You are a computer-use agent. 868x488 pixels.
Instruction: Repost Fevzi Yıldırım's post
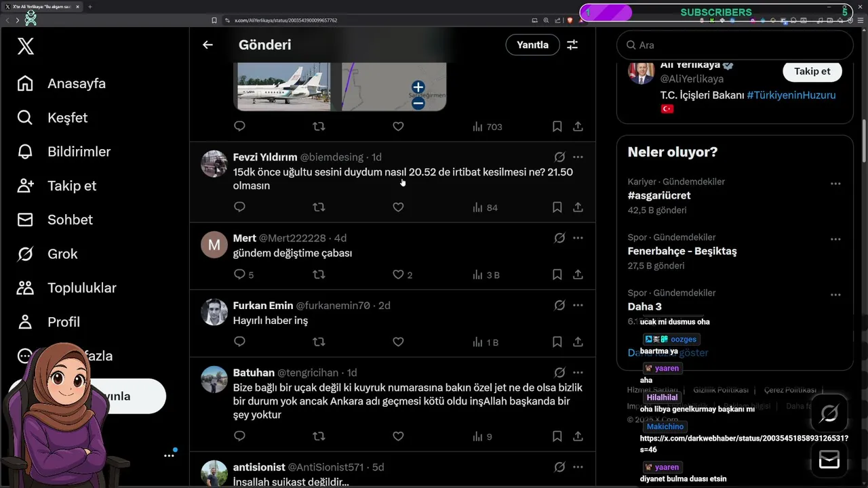[319, 207]
